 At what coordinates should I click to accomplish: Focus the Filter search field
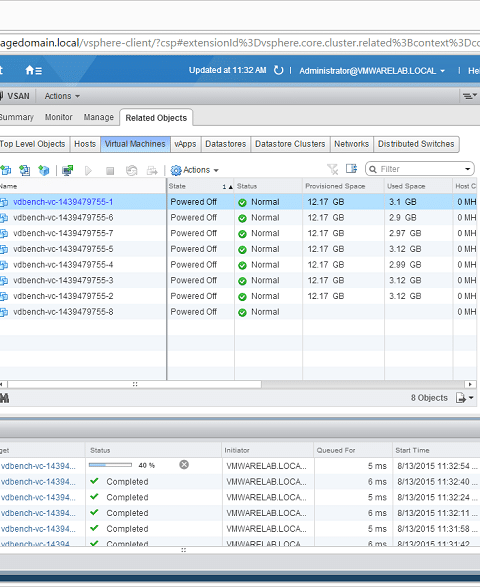pyautogui.click(x=420, y=169)
